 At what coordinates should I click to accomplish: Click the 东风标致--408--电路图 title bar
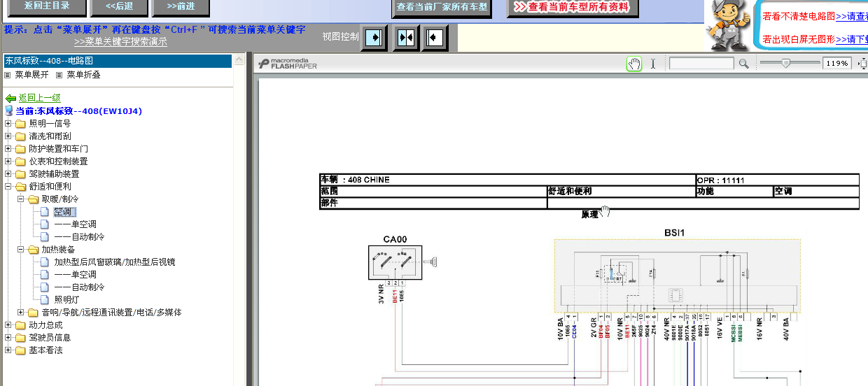(118, 62)
